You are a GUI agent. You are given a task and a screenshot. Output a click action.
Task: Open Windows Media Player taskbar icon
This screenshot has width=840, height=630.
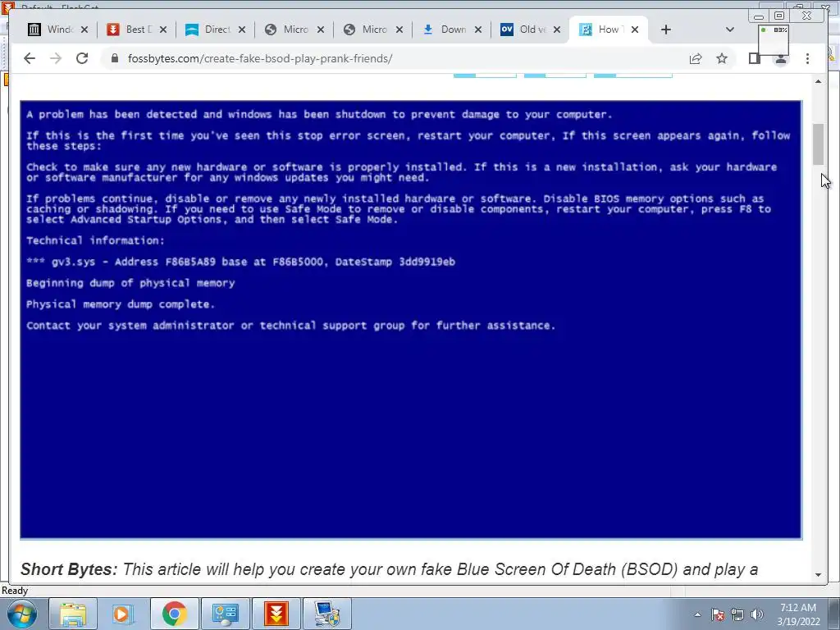pos(123,614)
